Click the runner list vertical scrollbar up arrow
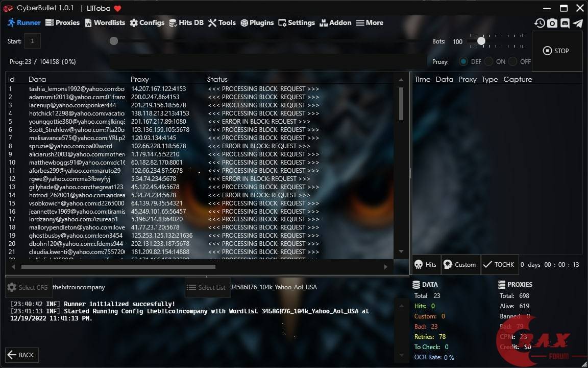588x368 pixels. click(401, 80)
